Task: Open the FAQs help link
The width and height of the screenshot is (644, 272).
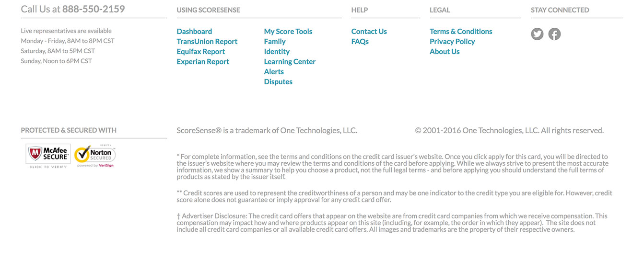Action: point(360,42)
